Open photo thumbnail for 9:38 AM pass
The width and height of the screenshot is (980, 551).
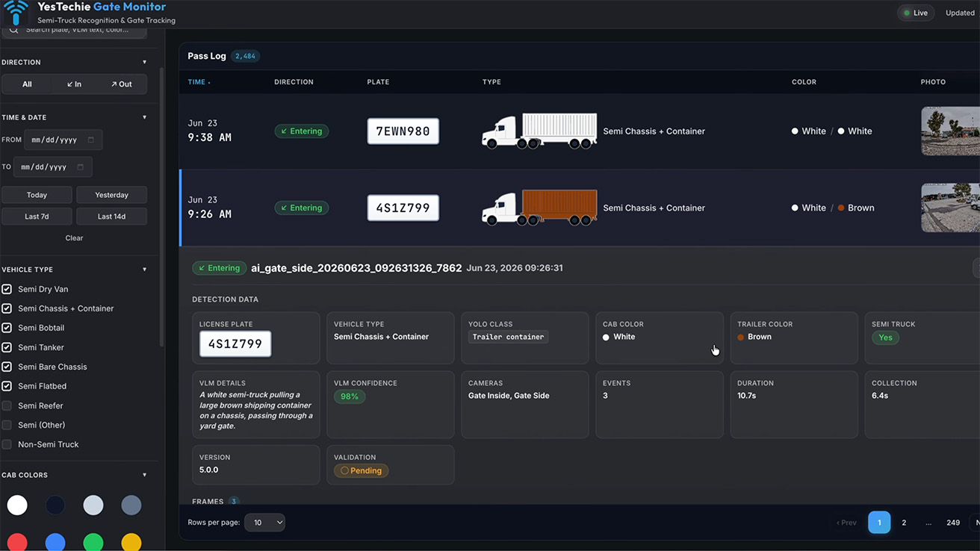pos(950,131)
